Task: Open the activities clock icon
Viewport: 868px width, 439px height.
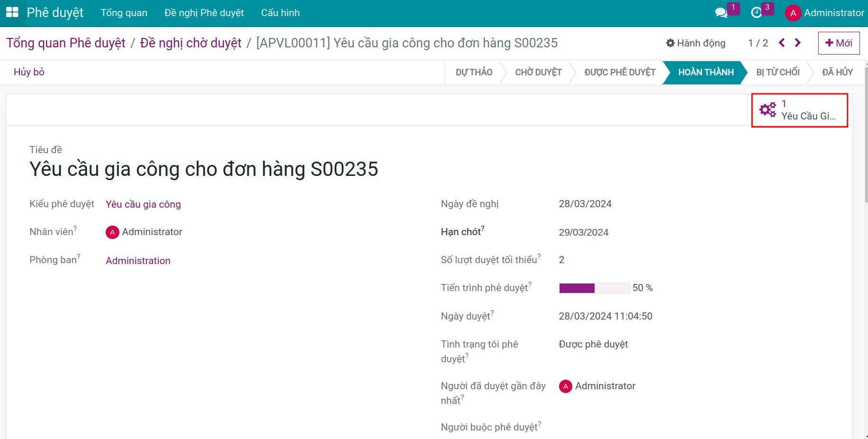Action: pyautogui.click(x=757, y=13)
